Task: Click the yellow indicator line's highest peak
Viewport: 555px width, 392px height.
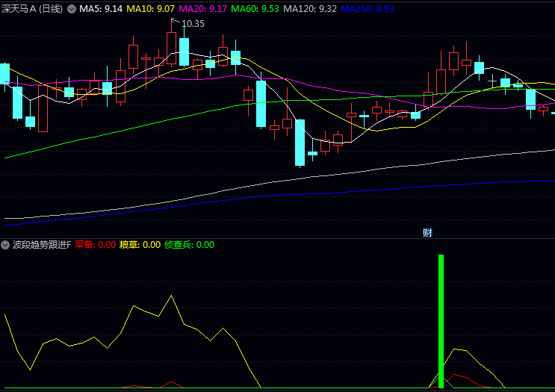Action: point(172,296)
